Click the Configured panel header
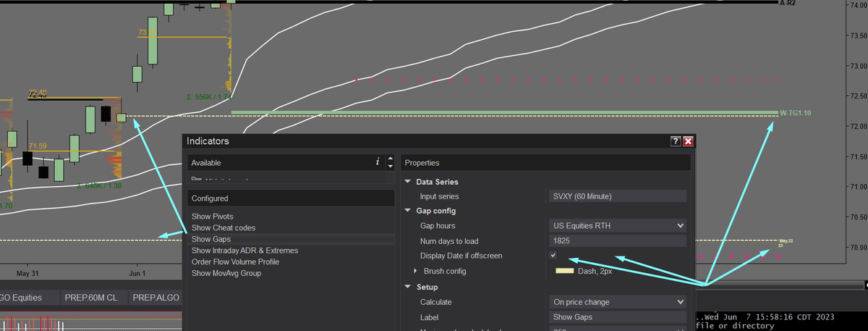This screenshot has height=331, width=868. point(291,198)
